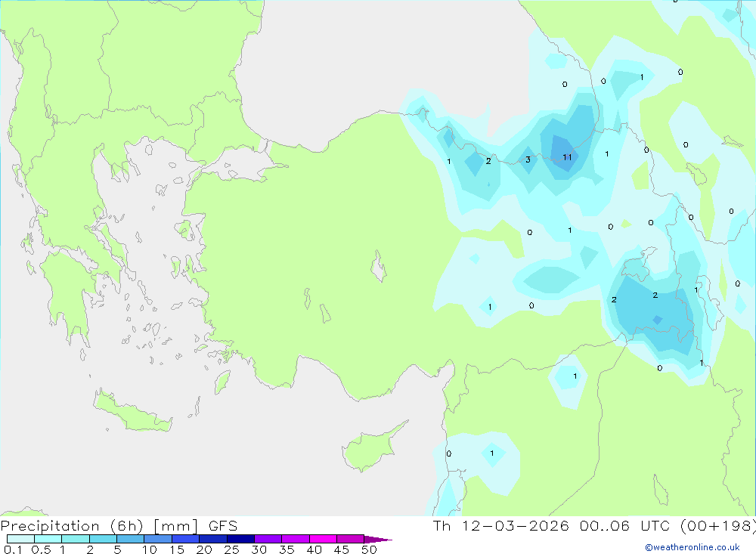The width and height of the screenshot is (756, 554).
Task: Click the above-50 arrow tip of legend
Action: point(377,540)
